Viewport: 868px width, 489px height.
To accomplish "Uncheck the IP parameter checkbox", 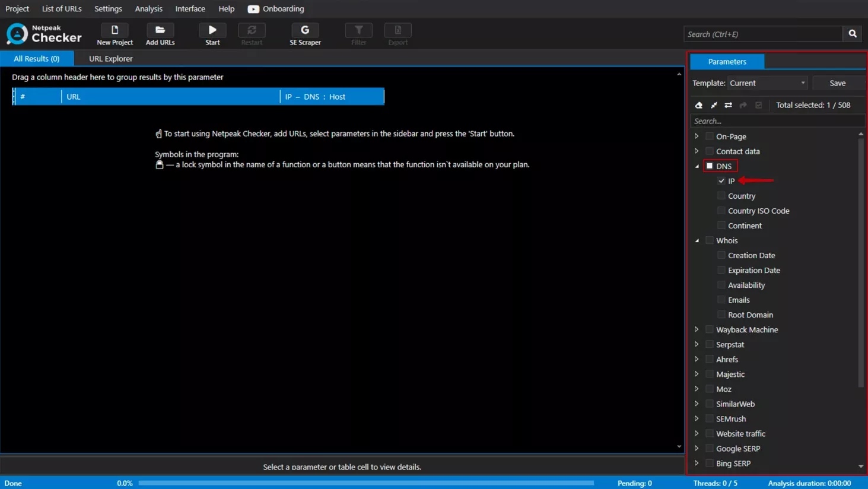I will (x=721, y=181).
